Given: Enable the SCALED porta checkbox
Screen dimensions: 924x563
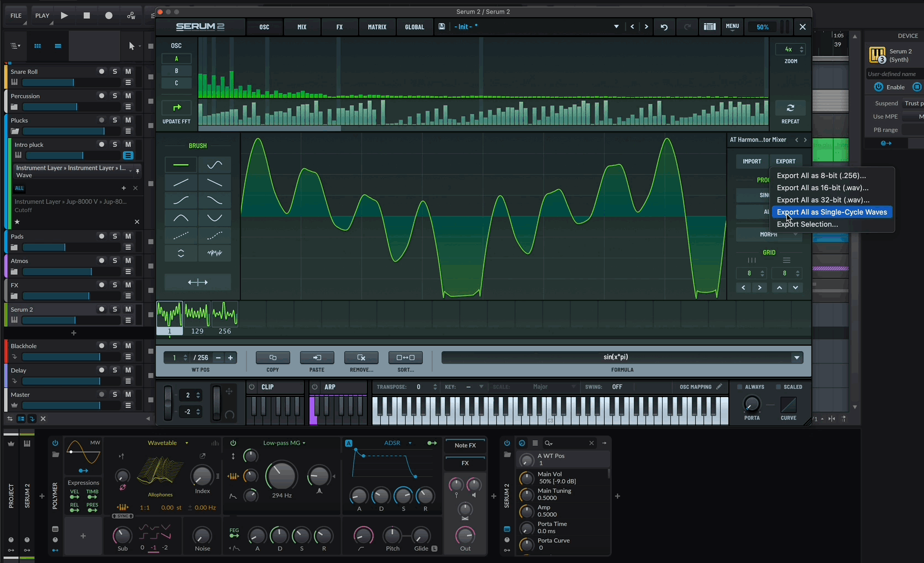Looking at the screenshot, I should tap(778, 387).
